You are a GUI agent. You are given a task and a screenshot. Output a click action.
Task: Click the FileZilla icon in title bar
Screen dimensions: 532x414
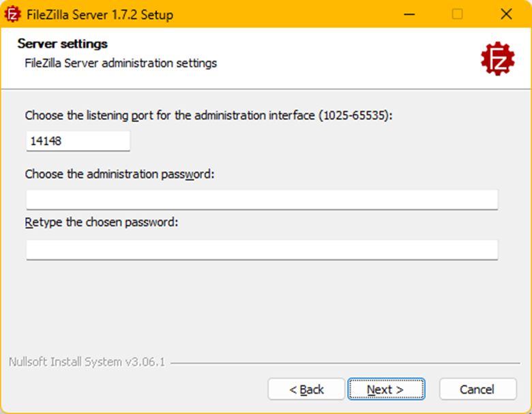12,14
